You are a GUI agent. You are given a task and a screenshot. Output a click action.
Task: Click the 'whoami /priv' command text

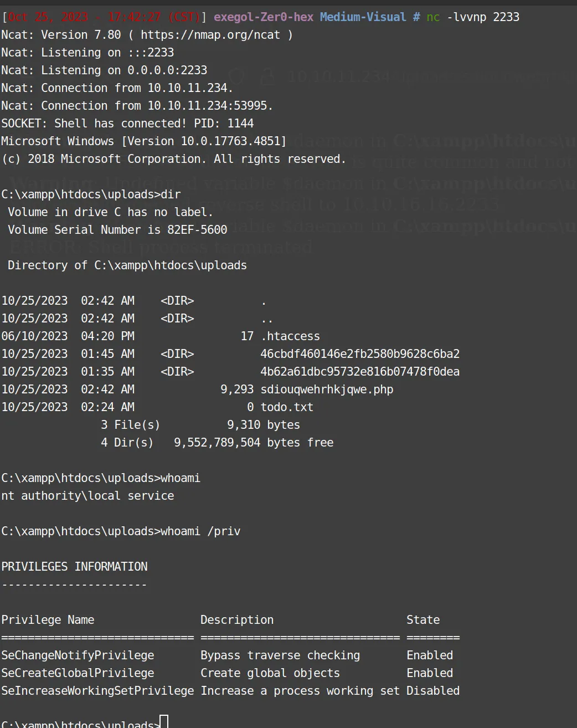(x=200, y=531)
